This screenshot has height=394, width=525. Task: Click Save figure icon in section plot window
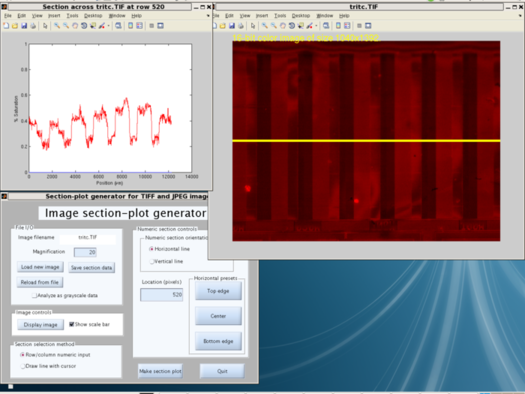point(24,26)
